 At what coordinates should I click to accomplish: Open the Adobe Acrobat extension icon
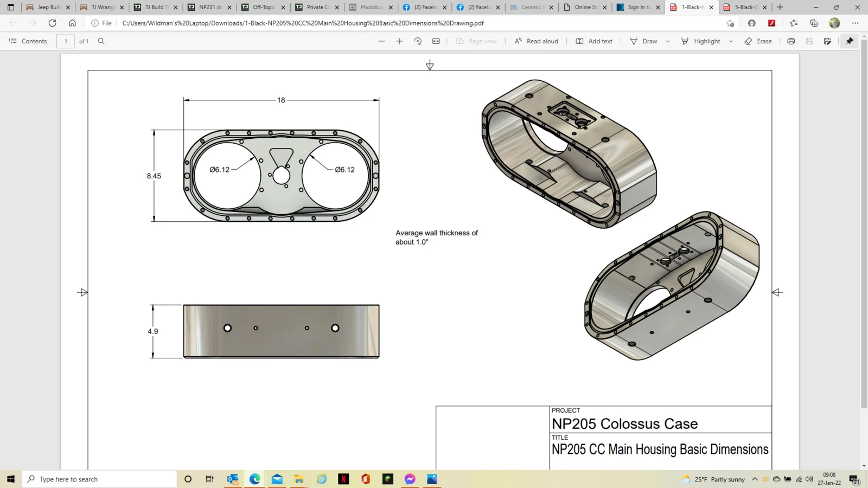coord(771,23)
